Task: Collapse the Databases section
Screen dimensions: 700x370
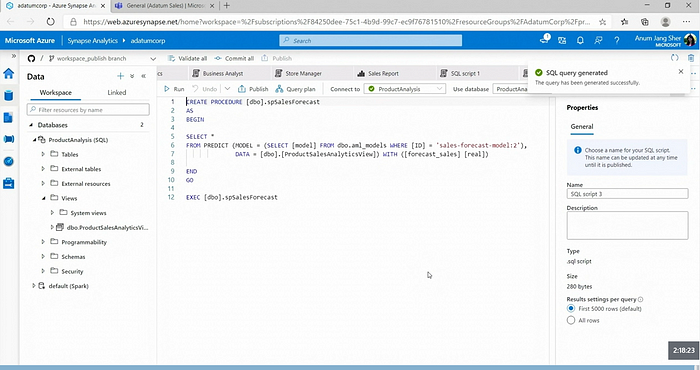Action: [x=31, y=125]
